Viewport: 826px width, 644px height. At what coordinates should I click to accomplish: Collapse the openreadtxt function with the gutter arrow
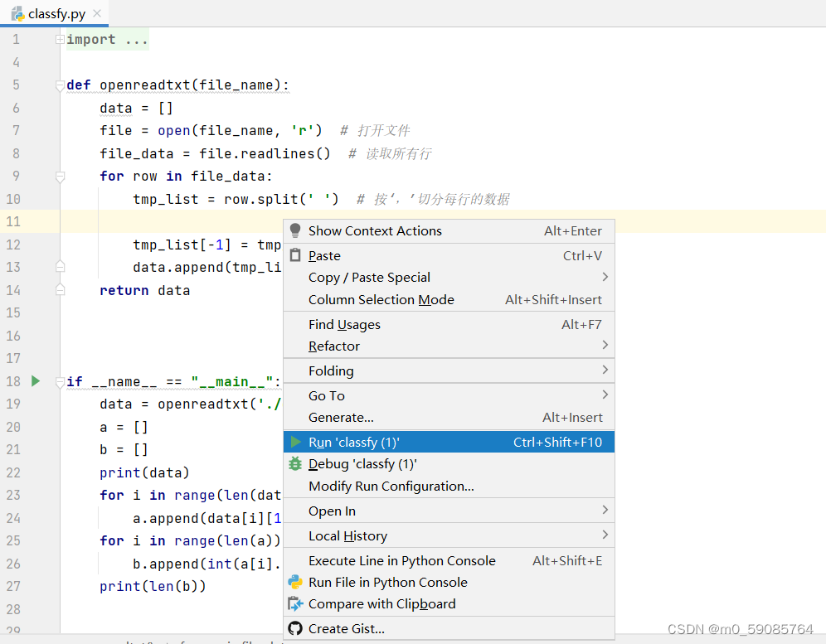point(58,85)
